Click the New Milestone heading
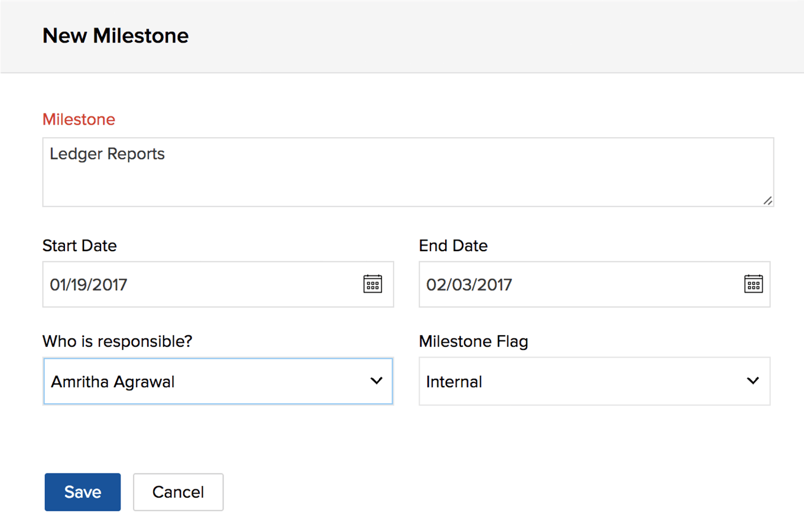804x532 pixels. 115,36
